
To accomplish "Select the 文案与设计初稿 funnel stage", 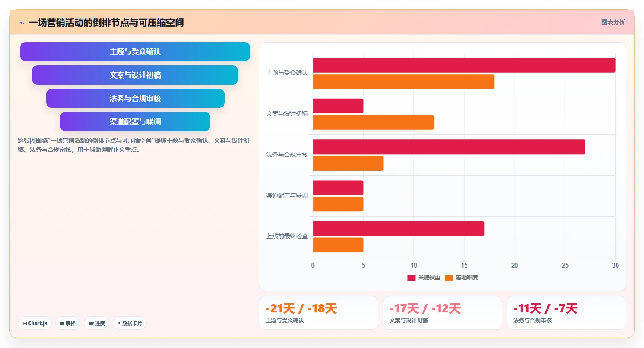I will (x=135, y=75).
